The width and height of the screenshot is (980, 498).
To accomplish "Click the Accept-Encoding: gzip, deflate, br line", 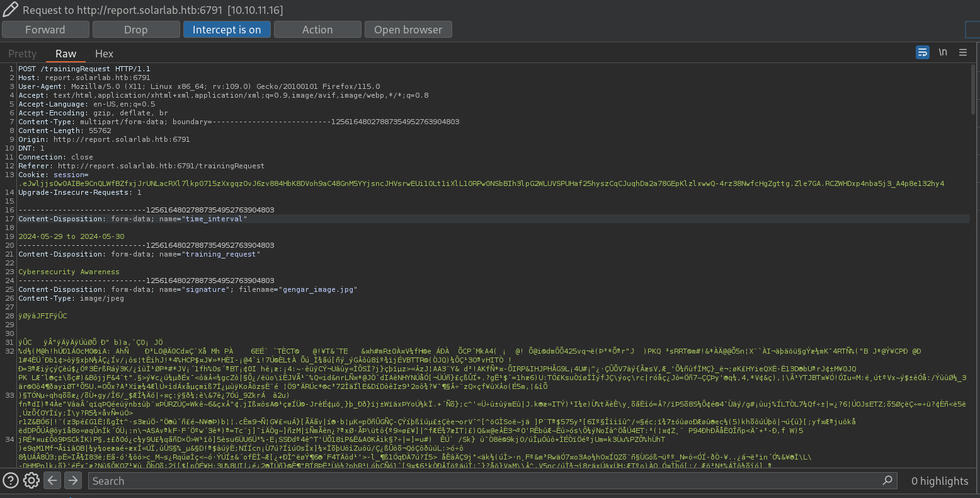I will pyautogui.click(x=93, y=113).
